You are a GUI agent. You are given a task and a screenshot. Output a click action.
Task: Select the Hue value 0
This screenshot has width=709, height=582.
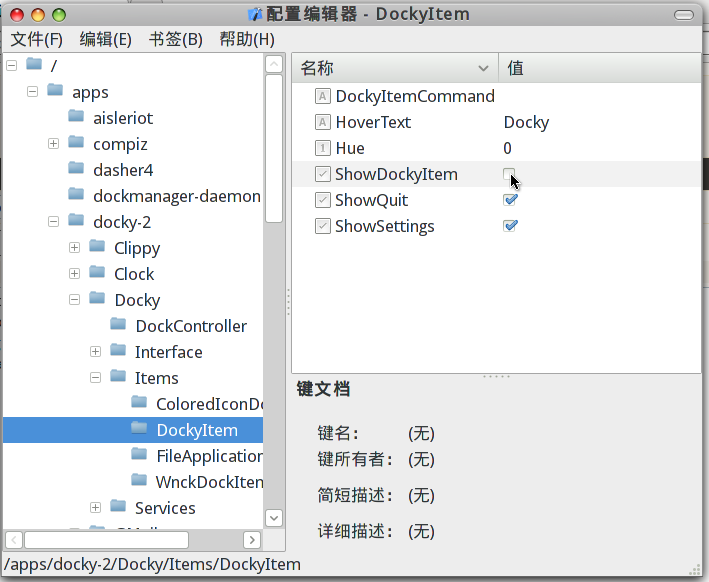tap(507, 148)
